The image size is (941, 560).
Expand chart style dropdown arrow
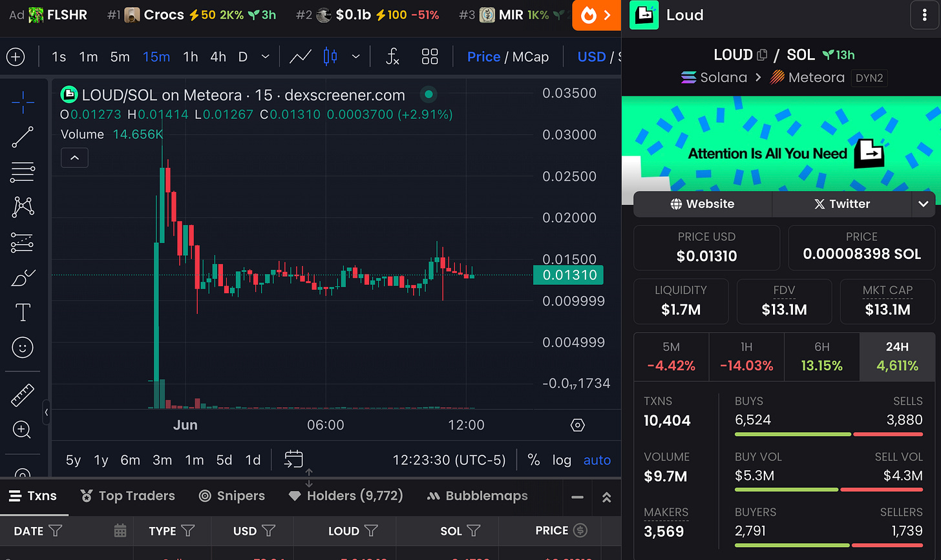[x=355, y=57]
